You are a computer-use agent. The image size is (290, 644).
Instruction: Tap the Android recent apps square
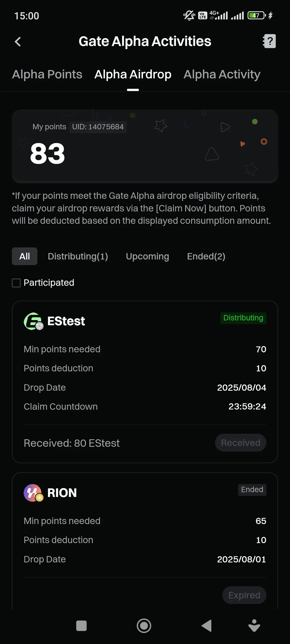[81, 626]
